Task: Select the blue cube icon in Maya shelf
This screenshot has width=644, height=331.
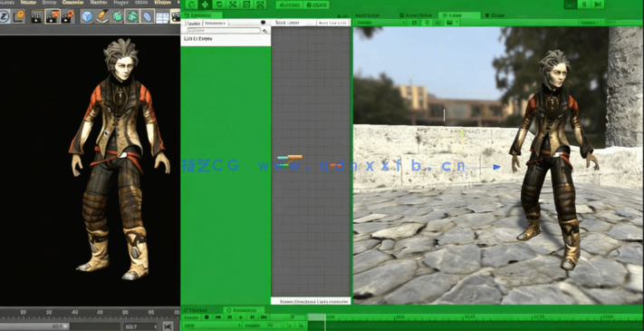Action: pos(87,16)
